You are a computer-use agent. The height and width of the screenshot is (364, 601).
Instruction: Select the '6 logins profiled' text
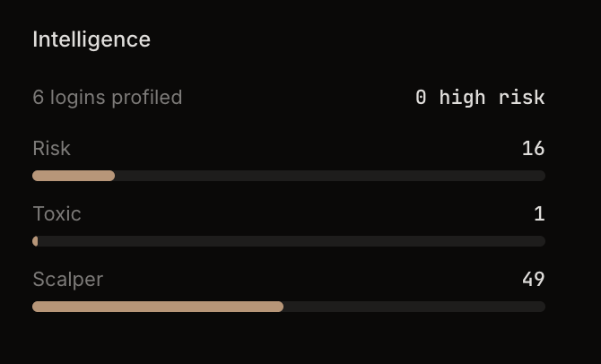(x=108, y=98)
